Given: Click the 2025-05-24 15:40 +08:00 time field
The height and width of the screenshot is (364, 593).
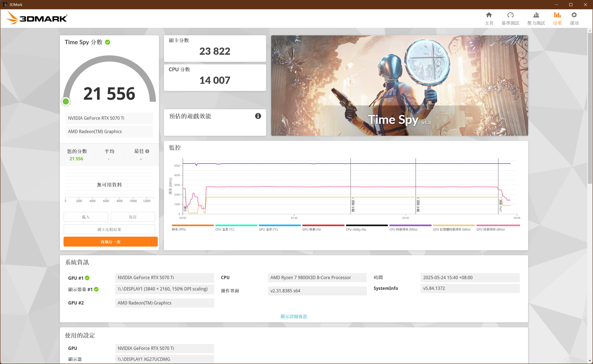Looking at the screenshot, I should [x=470, y=278].
